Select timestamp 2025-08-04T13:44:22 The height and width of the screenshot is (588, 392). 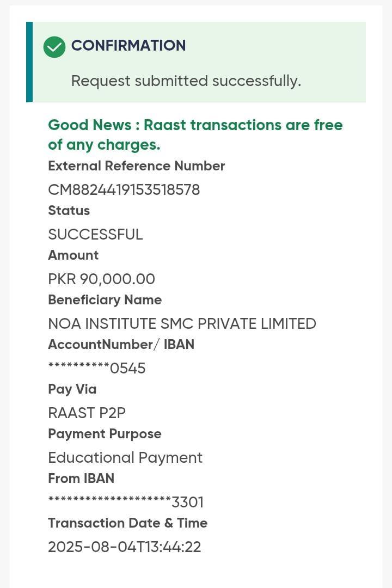[125, 547]
